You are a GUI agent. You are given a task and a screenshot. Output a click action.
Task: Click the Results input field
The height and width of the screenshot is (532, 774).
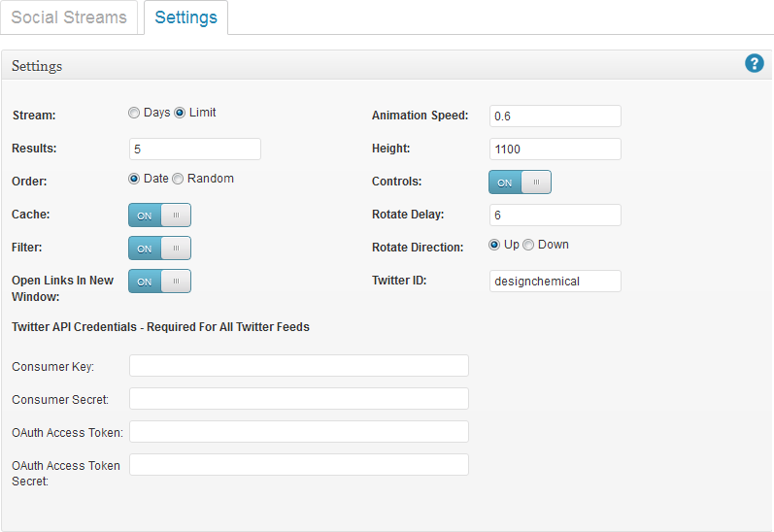click(195, 150)
